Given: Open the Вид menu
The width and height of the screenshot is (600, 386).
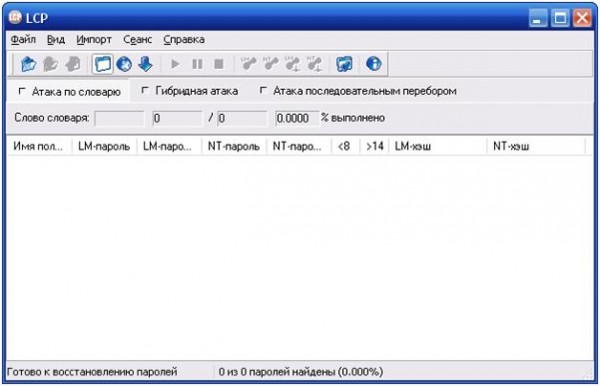Looking at the screenshot, I should (56, 39).
